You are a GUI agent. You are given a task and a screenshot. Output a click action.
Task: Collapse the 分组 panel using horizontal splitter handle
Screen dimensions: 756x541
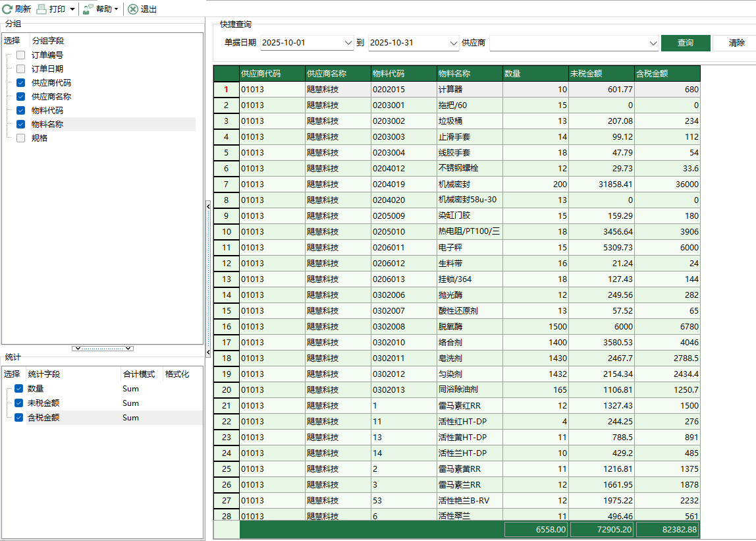point(103,348)
